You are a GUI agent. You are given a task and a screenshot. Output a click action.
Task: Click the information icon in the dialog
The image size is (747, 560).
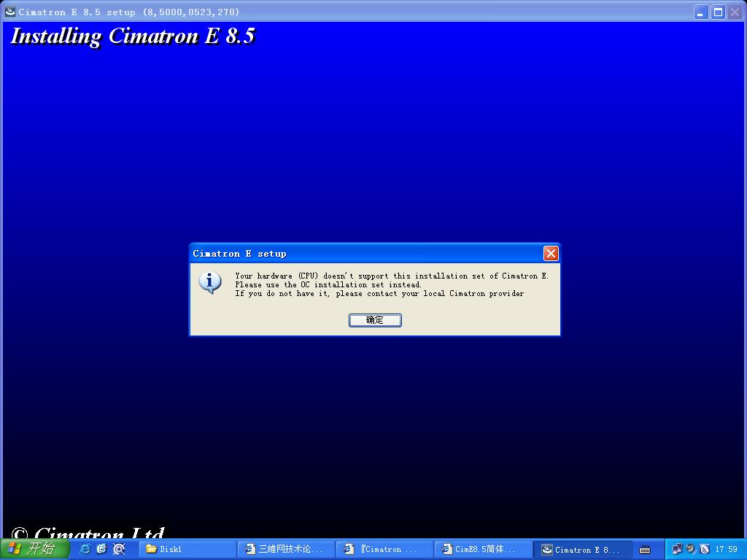(x=210, y=282)
